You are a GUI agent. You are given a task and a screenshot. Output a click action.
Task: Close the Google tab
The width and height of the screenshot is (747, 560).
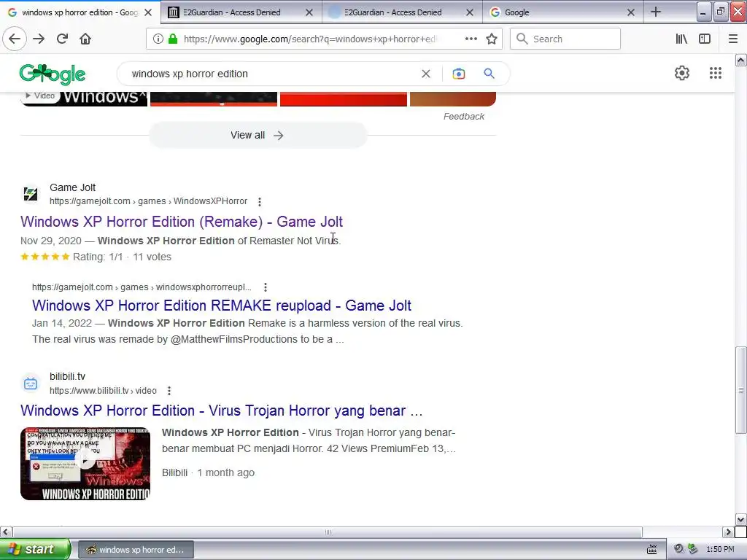(x=631, y=12)
